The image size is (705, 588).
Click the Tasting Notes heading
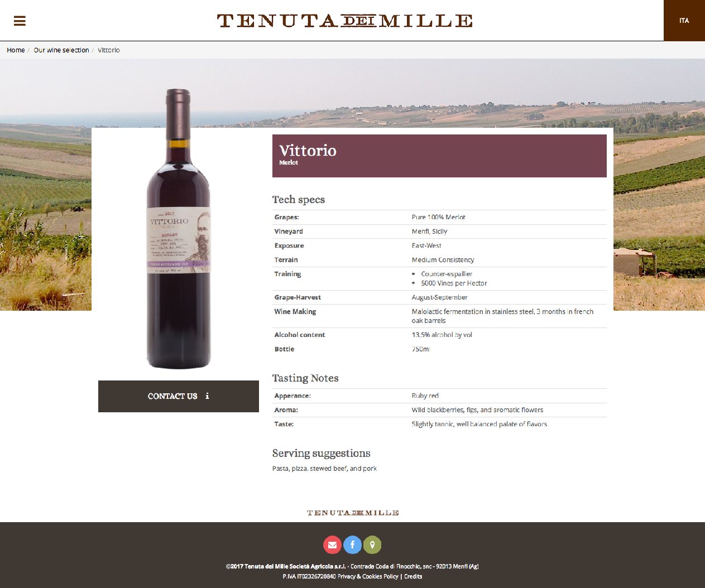coord(305,378)
